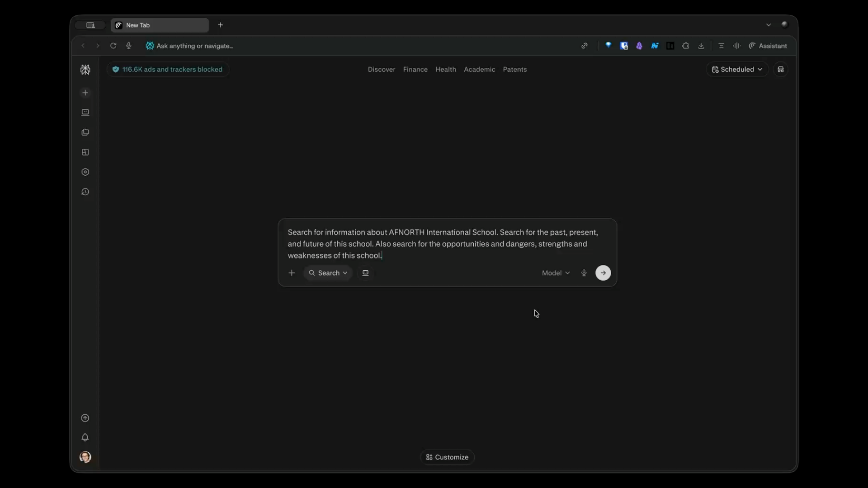This screenshot has width=868, height=488.
Task: Open the Finance page
Action: pos(415,70)
